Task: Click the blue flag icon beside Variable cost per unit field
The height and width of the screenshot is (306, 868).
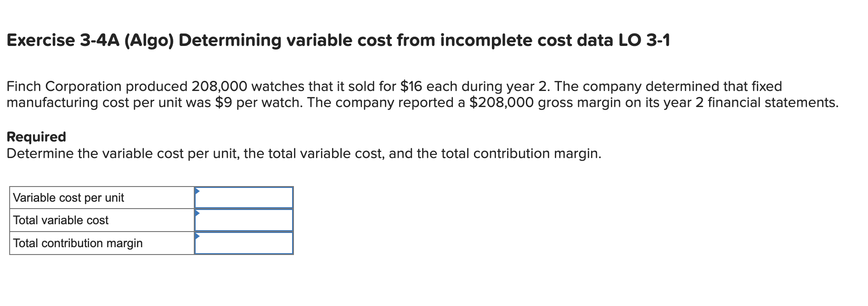Action: (197, 191)
